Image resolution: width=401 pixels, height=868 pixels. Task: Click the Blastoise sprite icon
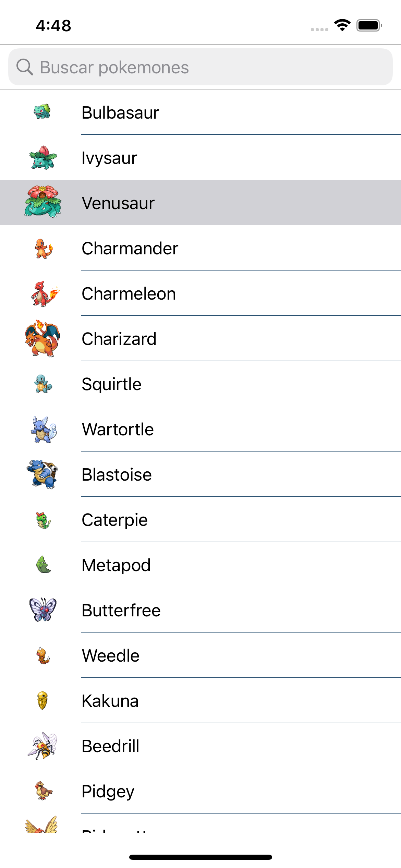point(42,474)
